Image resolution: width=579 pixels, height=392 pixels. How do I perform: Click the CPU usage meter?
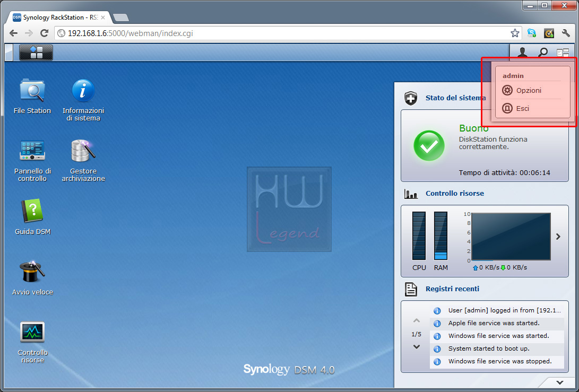(419, 236)
